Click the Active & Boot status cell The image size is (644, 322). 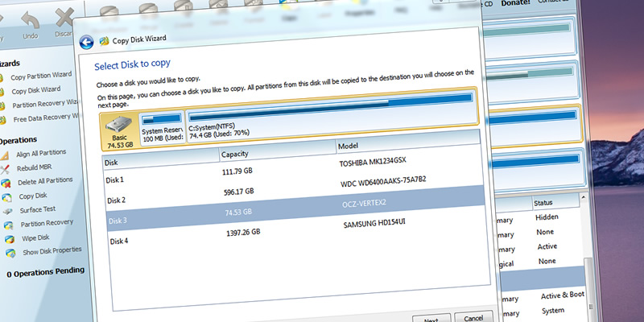click(x=562, y=295)
